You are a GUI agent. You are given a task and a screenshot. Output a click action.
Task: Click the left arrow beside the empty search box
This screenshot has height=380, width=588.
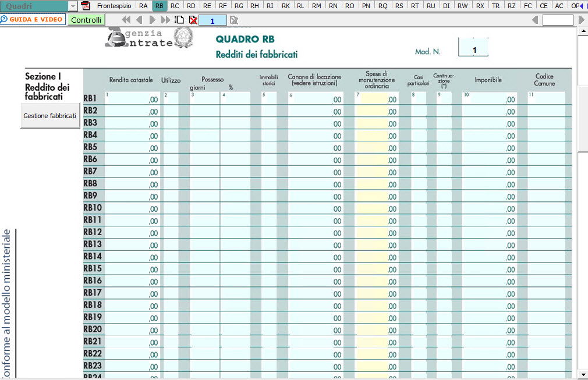[x=535, y=20]
